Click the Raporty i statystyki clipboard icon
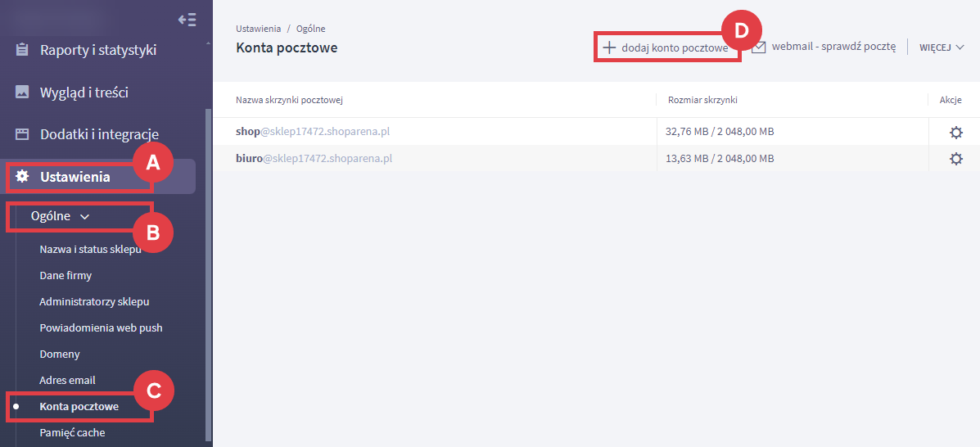Screen dimensions: 980x447 (22, 50)
